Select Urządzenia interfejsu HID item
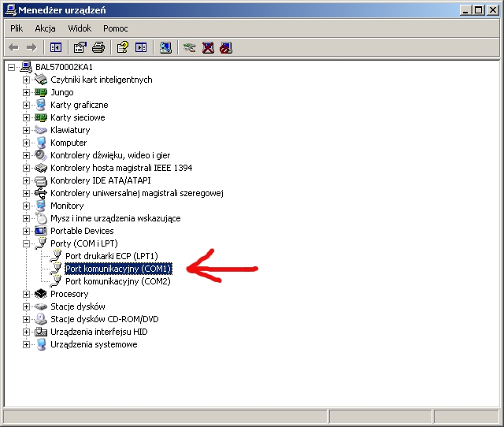 (98, 332)
